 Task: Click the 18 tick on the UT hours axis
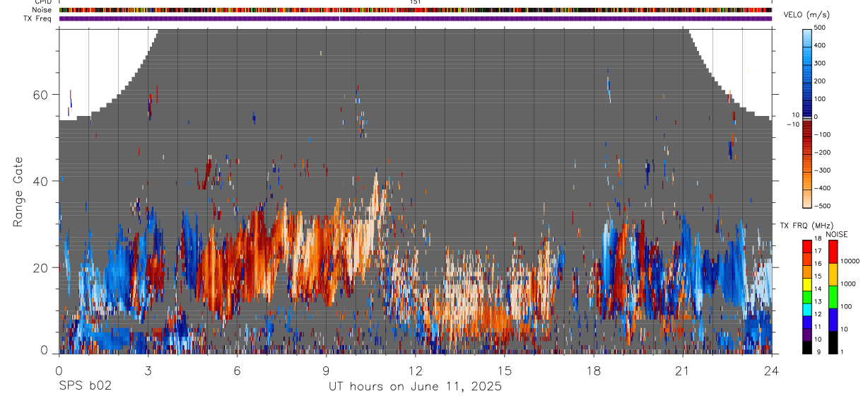click(594, 370)
